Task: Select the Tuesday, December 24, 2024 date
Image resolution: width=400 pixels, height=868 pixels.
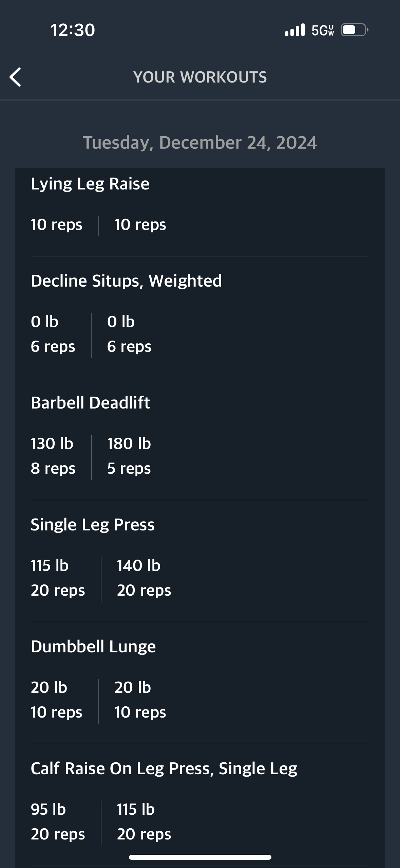Action: point(200,142)
